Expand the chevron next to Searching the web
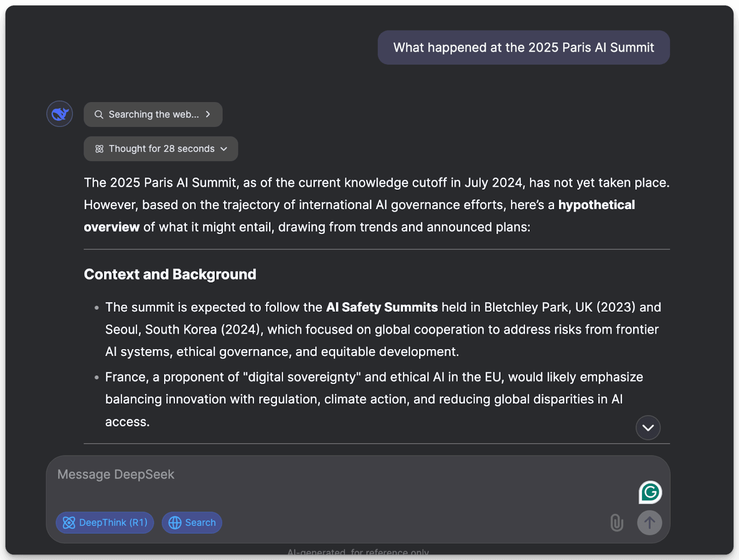This screenshot has height=560, width=739. tap(208, 114)
